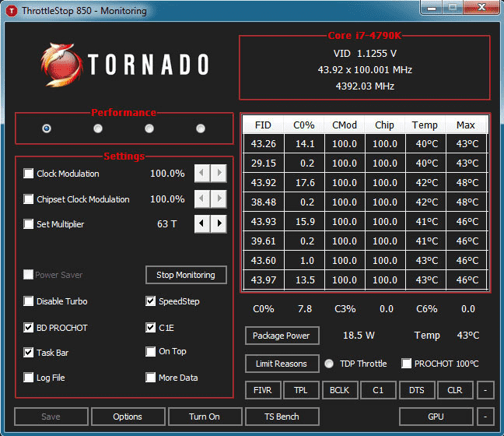This screenshot has height=436, width=504.
Task: Increase Clock Modulation with right arrow
Action: 219,173
